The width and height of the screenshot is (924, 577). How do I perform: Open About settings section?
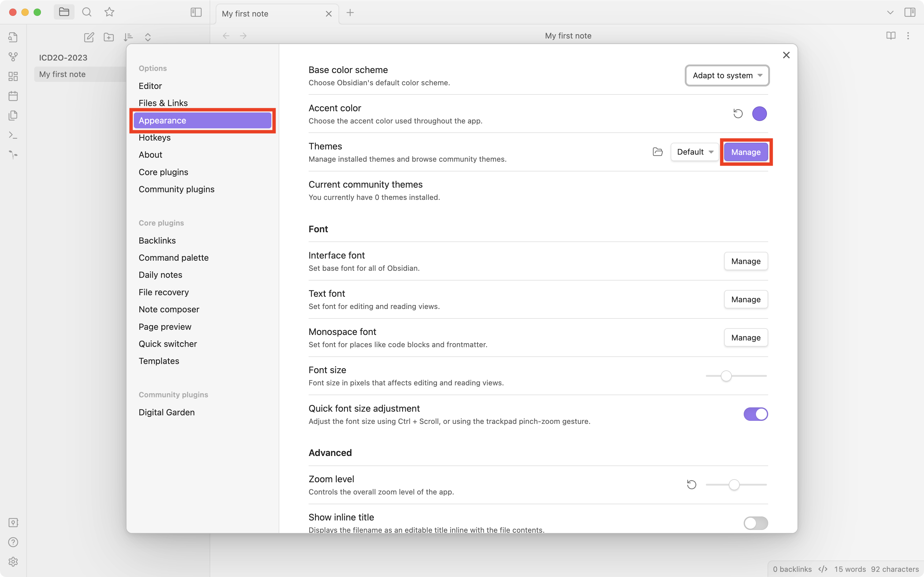tap(203, 155)
